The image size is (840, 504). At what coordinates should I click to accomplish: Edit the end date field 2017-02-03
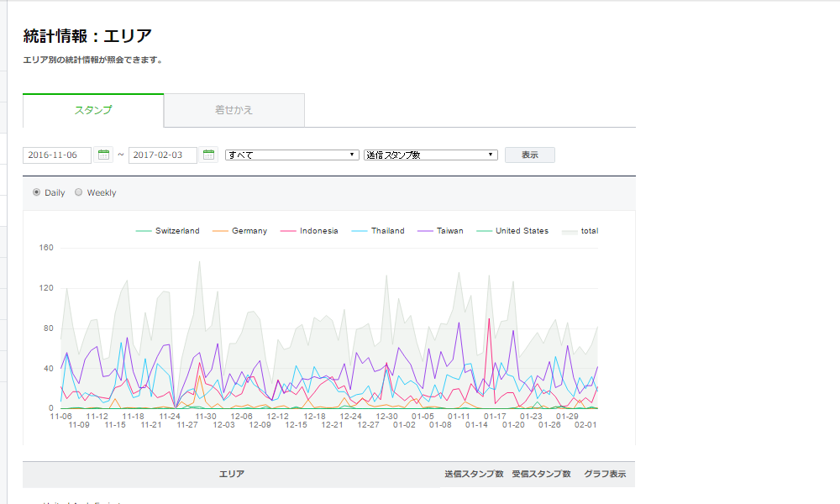click(162, 155)
